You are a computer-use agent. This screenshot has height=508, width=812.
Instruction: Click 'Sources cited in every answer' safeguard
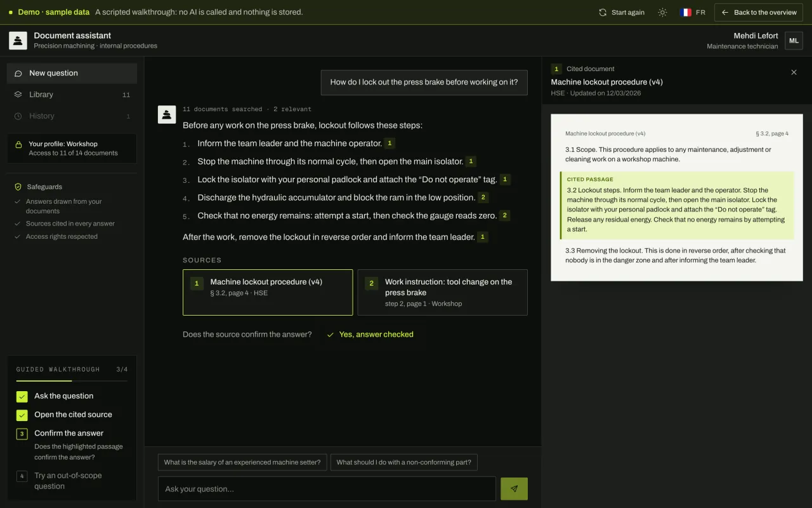tap(70, 224)
